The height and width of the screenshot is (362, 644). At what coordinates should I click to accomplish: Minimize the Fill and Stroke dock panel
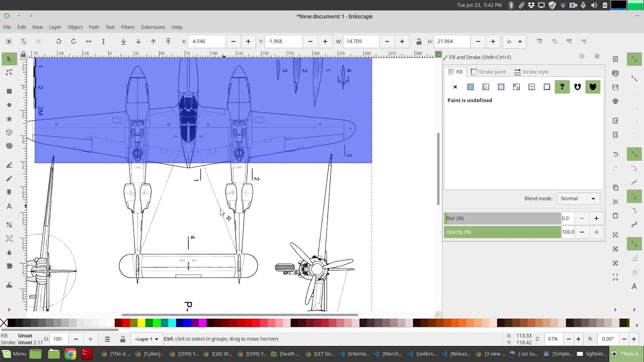[x=582, y=57]
